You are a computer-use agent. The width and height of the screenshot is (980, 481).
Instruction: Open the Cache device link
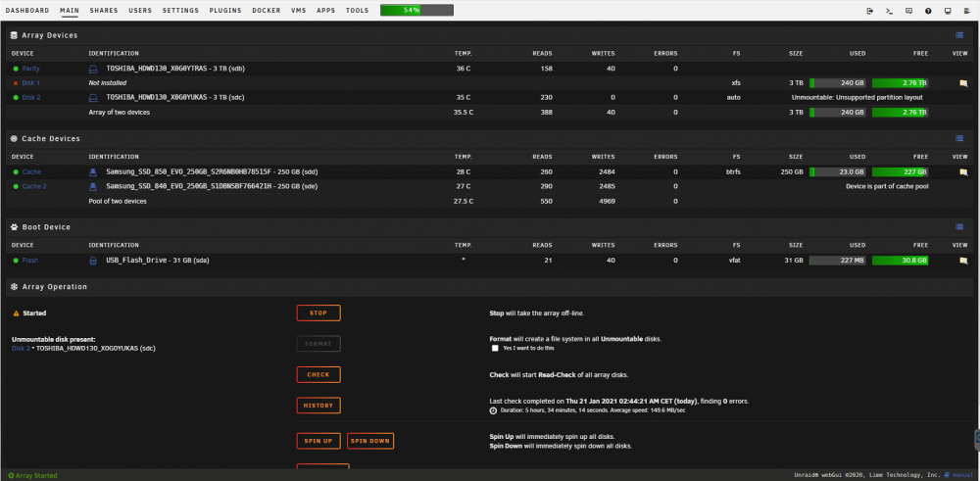pyautogui.click(x=31, y=171)
